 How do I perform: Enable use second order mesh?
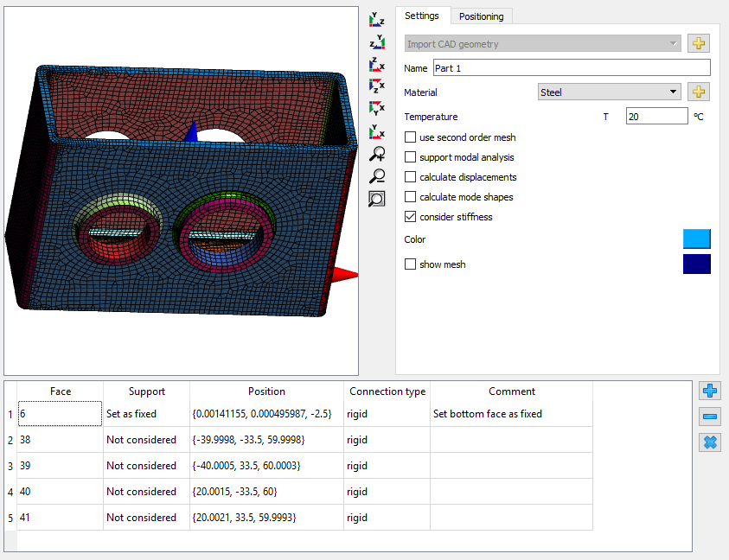(411, 137)
